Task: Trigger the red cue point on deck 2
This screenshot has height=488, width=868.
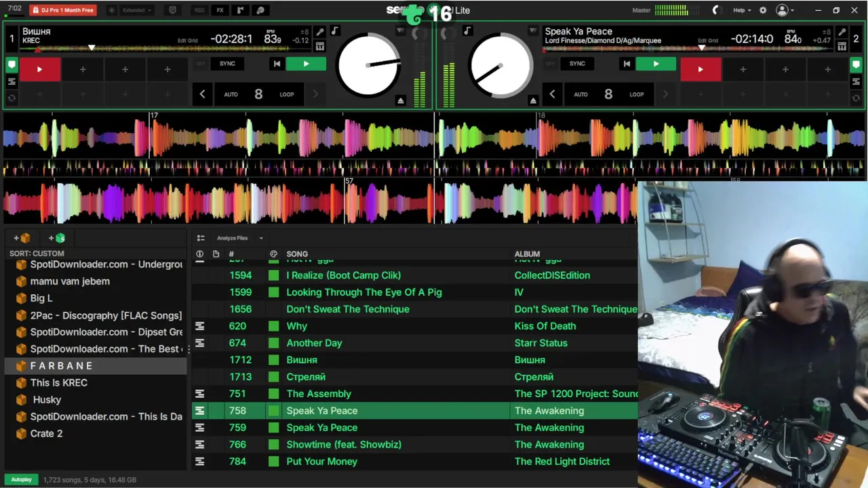Action: pos(701,69)
